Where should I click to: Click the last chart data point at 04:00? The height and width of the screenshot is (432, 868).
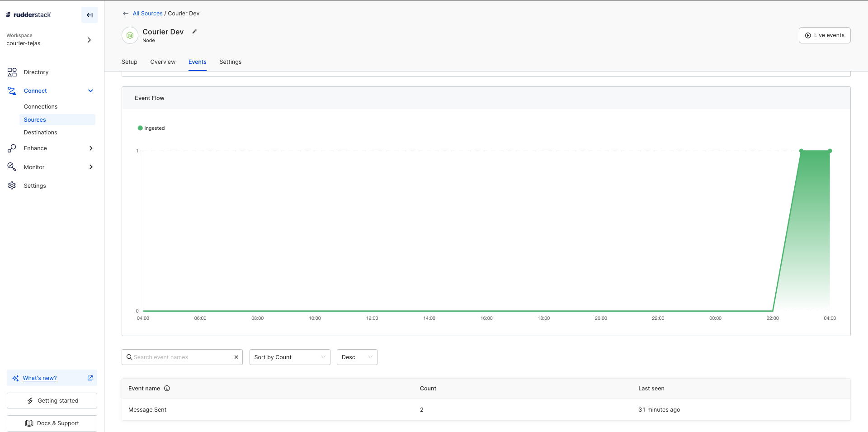pyautogui.click(x=830, y=151)
